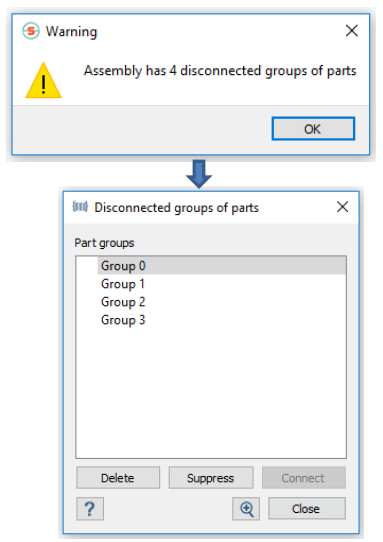Select Group 0 in Part groups list
Image resolution: width=383 pixels, height=542 pixels.
pyautogui.click(x=222, y=265)
